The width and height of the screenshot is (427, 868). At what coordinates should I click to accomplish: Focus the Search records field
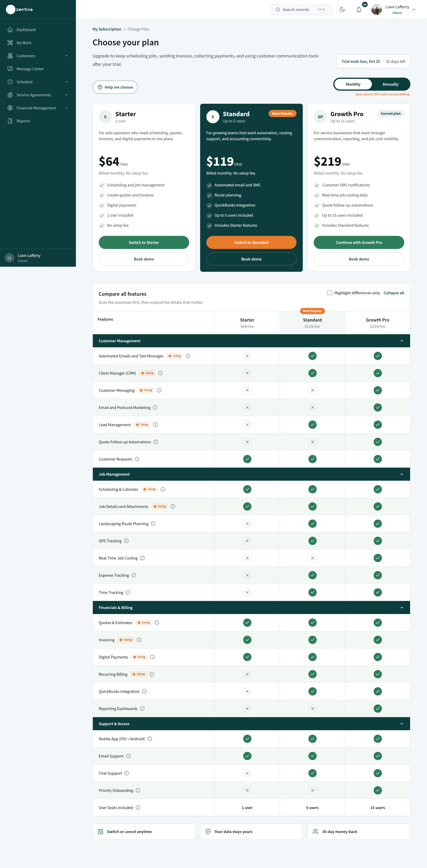point(301,9)
